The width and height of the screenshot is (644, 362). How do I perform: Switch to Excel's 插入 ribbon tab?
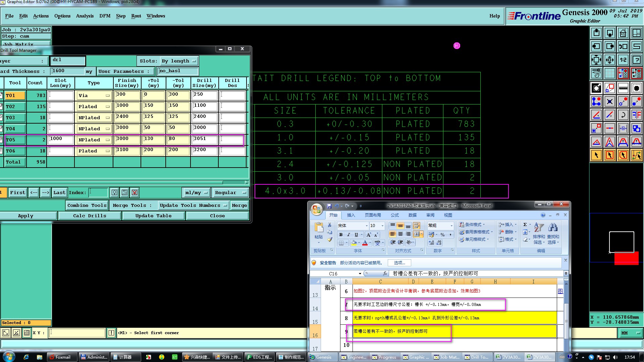pos(351,215)
